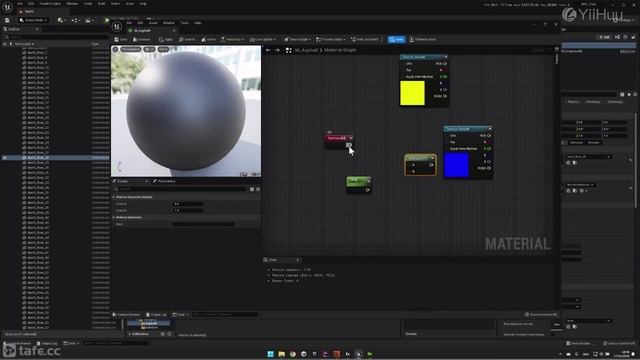This screenshot has width=640, height=360.
Task: Open the Window menu of the material editor
Action: click(169, 23)
